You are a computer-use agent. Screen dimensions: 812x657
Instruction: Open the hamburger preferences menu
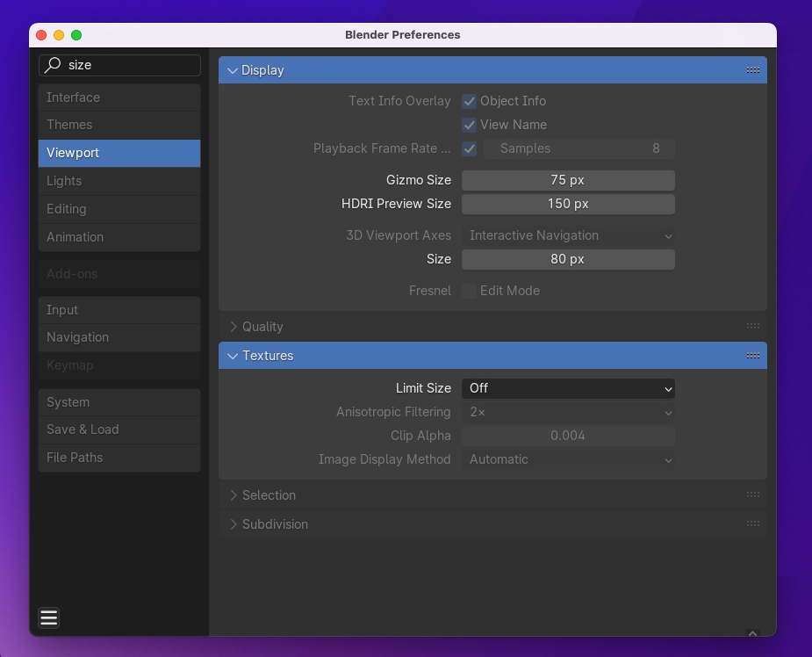[x=48, y=617]
